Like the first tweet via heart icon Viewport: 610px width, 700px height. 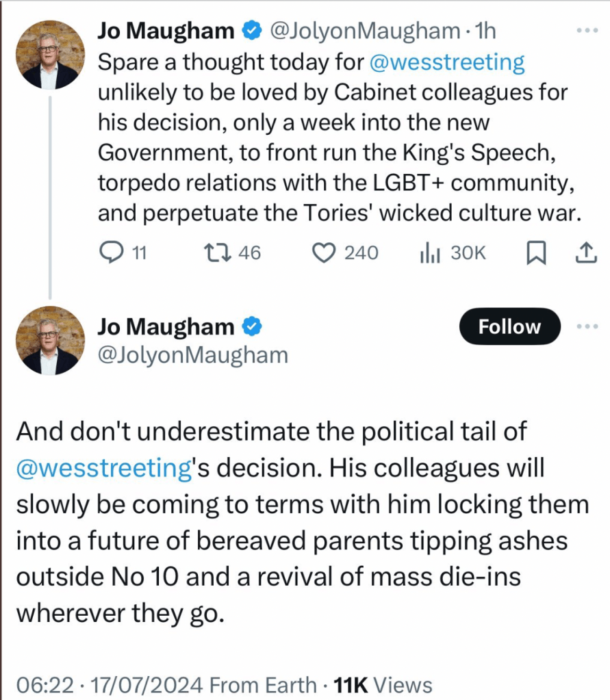[322, 253]
